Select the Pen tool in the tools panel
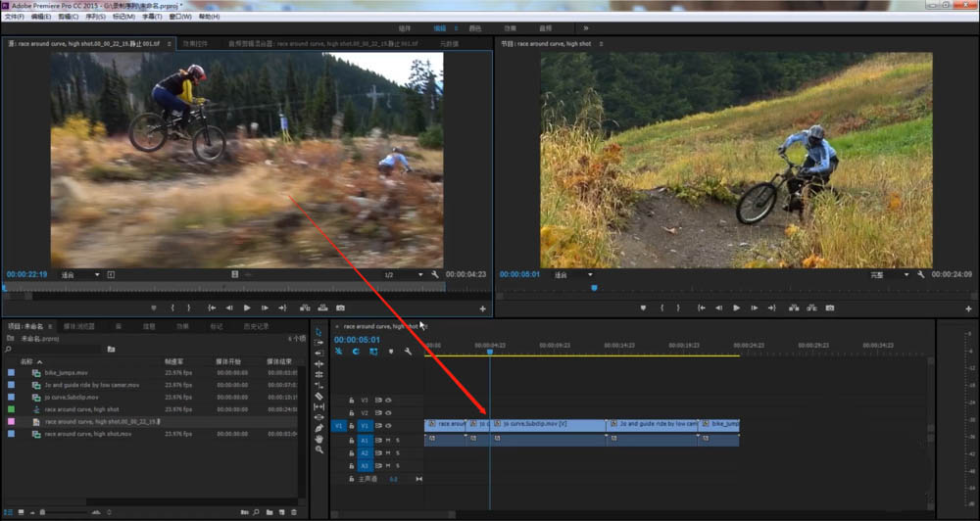The image size is (980, 521). click(x=319, y=428)
